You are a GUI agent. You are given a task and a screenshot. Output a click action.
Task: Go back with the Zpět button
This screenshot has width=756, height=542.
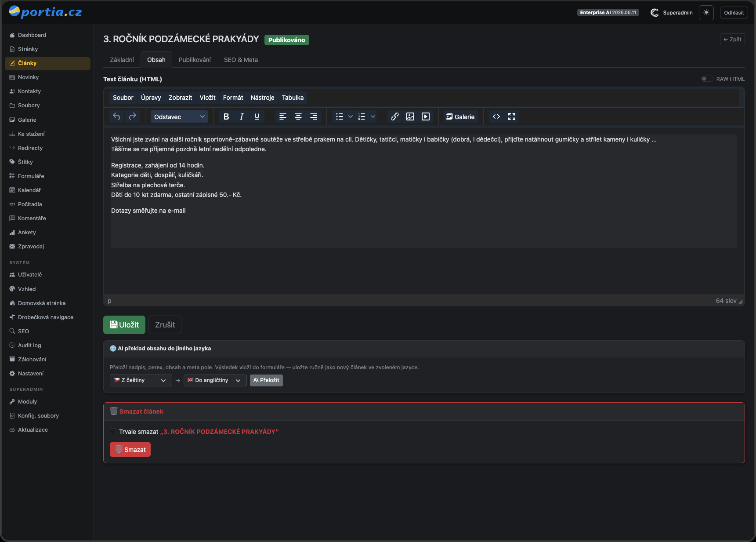pyautogui.click(x=732, y=40)
